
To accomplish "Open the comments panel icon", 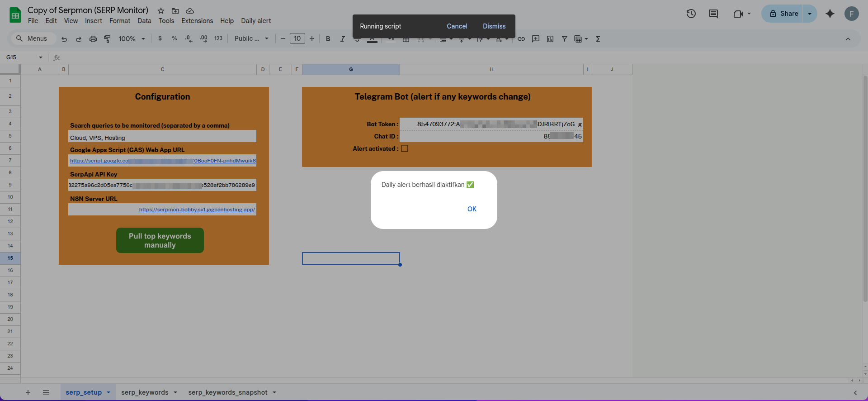I will pos(713,14).
